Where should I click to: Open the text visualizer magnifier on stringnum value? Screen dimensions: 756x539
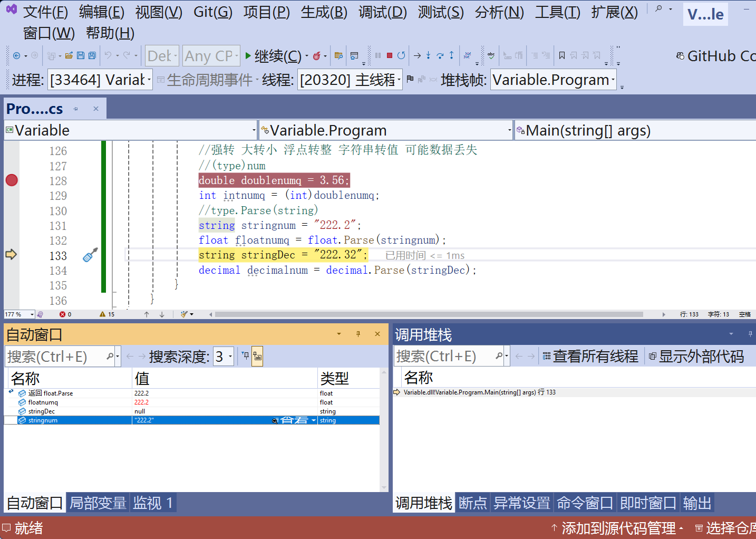click(275, 420)
